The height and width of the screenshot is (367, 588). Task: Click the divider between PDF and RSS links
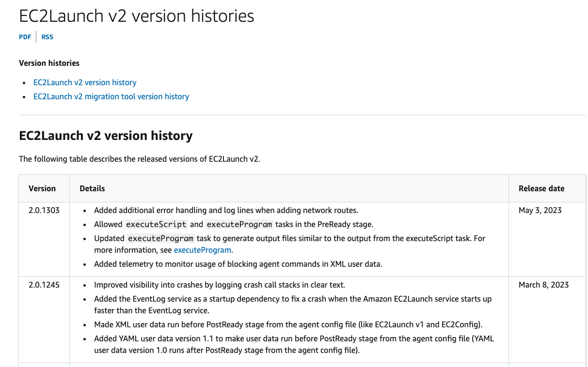coord(36,36)
